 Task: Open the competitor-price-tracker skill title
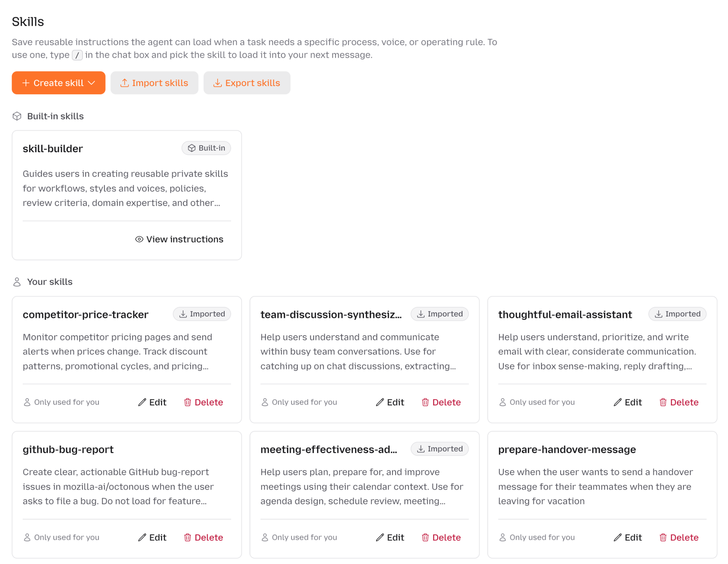pyautogui.click(x=86, y=315)
